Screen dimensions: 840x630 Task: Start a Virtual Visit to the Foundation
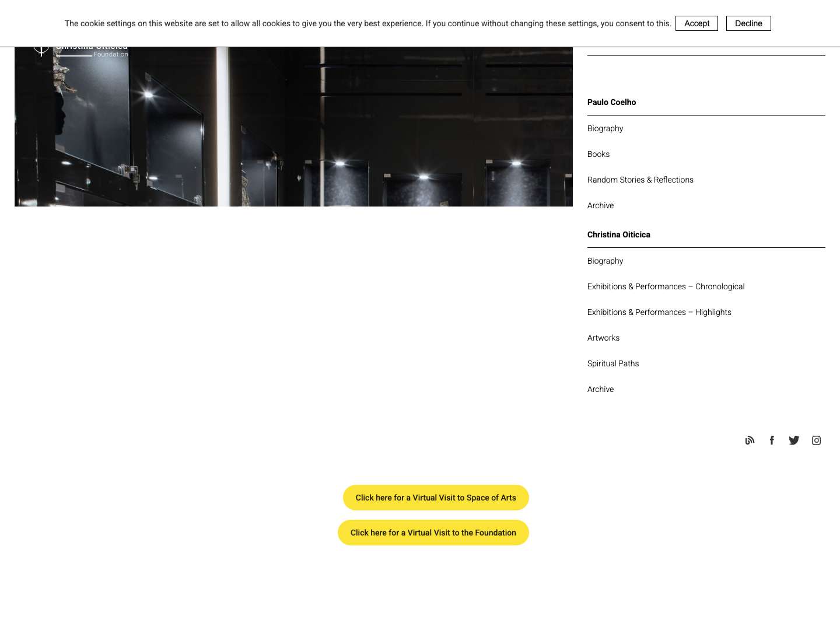(x=433, y=533)
